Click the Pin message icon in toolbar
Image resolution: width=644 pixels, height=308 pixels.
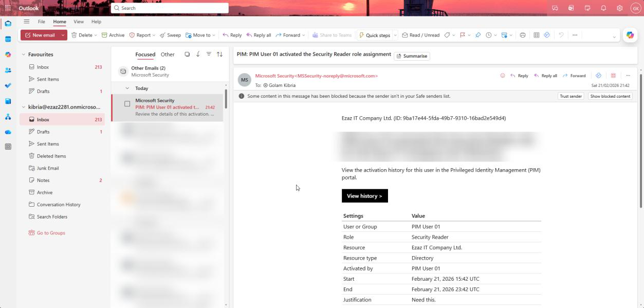[x=477, y=35]
